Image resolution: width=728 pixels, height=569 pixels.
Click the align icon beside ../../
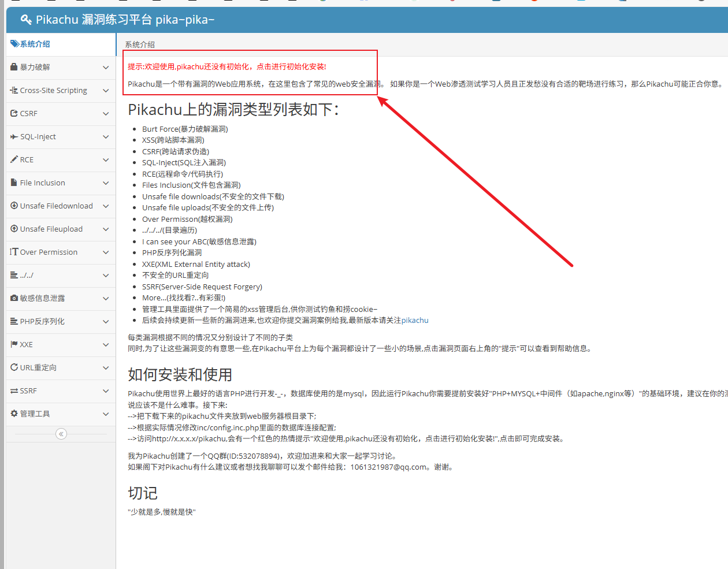click(14, 275)
